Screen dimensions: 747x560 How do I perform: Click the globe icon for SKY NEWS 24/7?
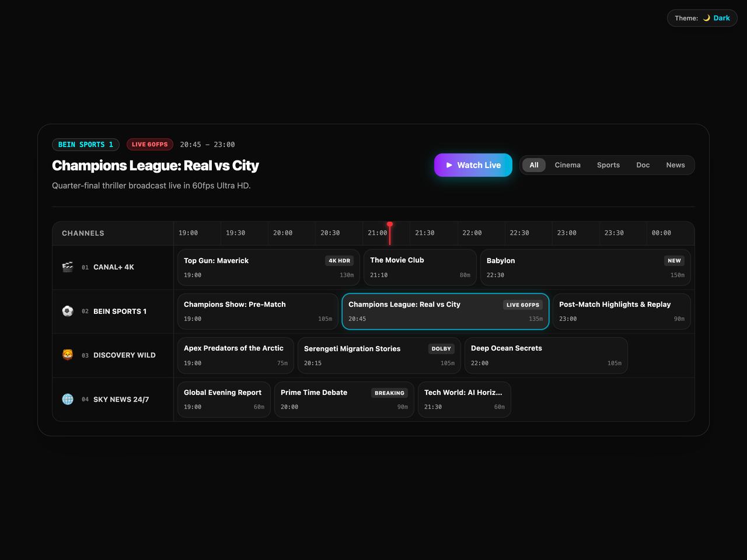click(x=68, y=399)
